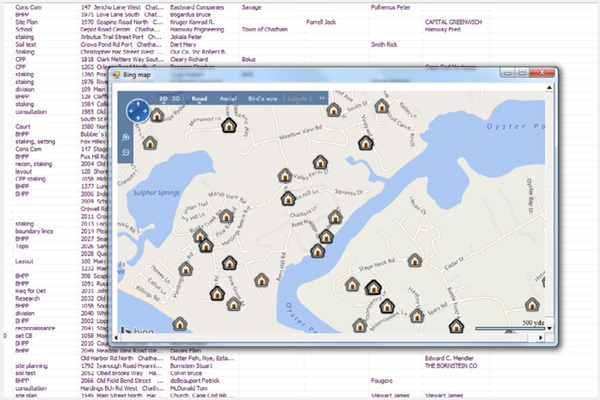Click the Bing logo on the map

(x=138, y=330)
